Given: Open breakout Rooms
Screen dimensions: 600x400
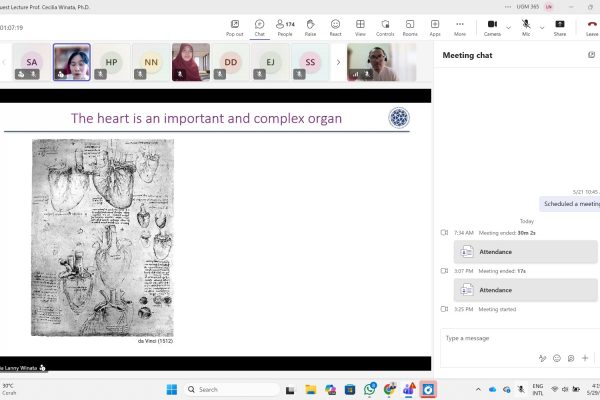Looking at the screenshot, I should coord(410,28).
